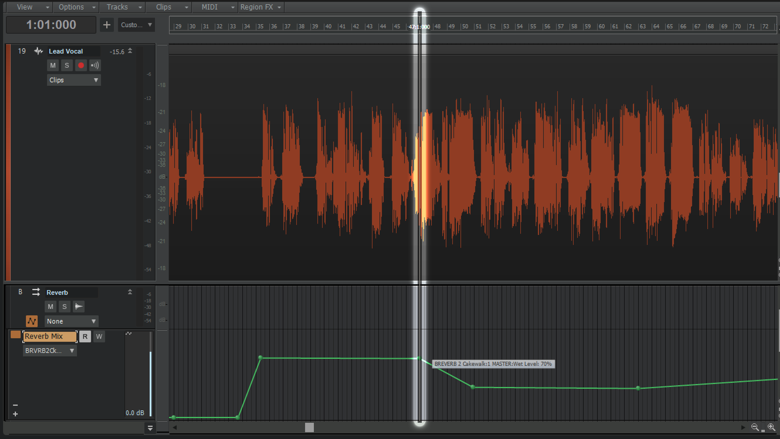The width and height of the screenshot is (780, 439).
Task: Toggle Reverb bus waveform preview
Action: pos(79,307)
